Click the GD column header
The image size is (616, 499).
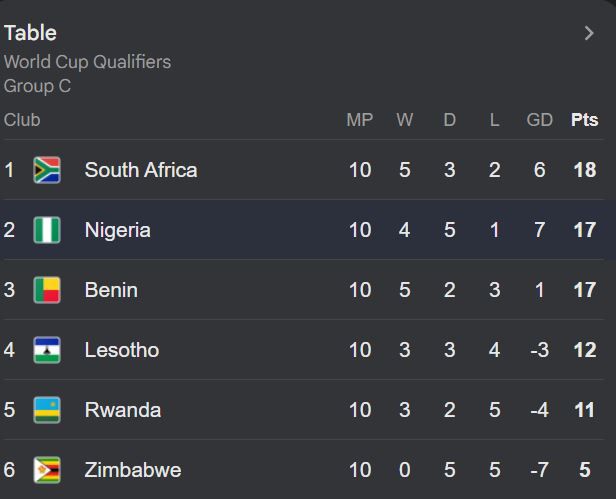(x=539, y=120)
